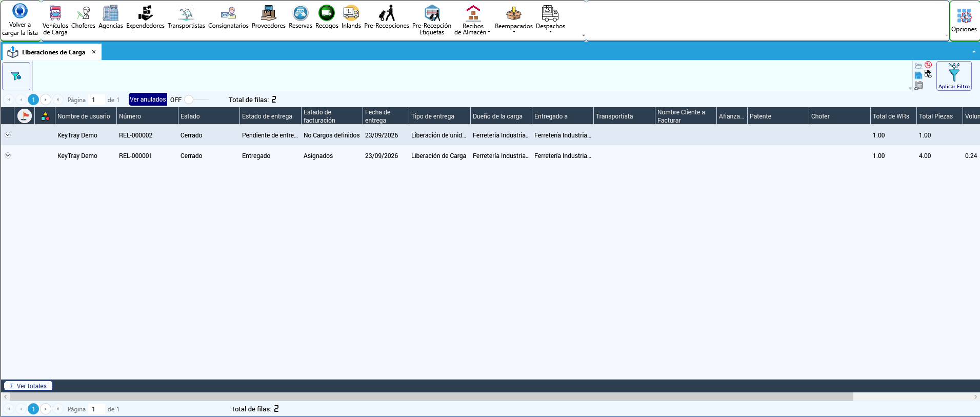
Task: Click the open folder layout icon
Action: click(x=918, y=66)
